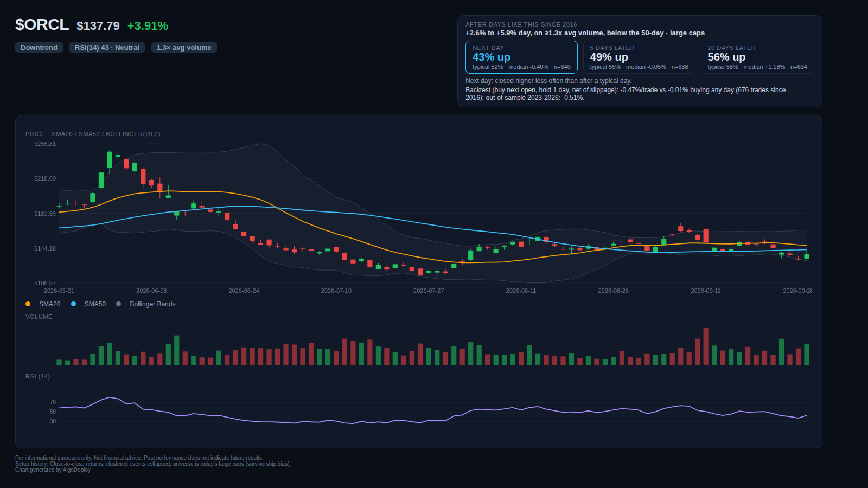Toggle the SMA50 legend entry
868x488 pixels.
(88, 304)
